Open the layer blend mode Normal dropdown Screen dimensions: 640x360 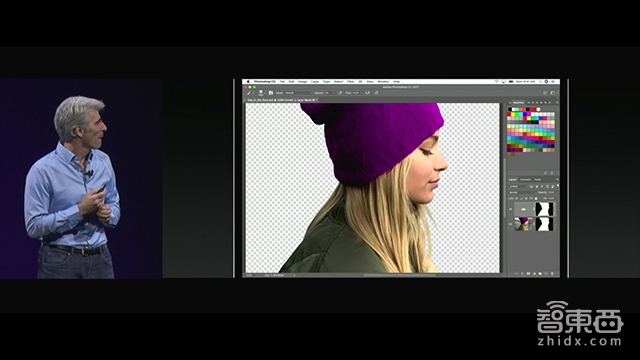[523, 192]
